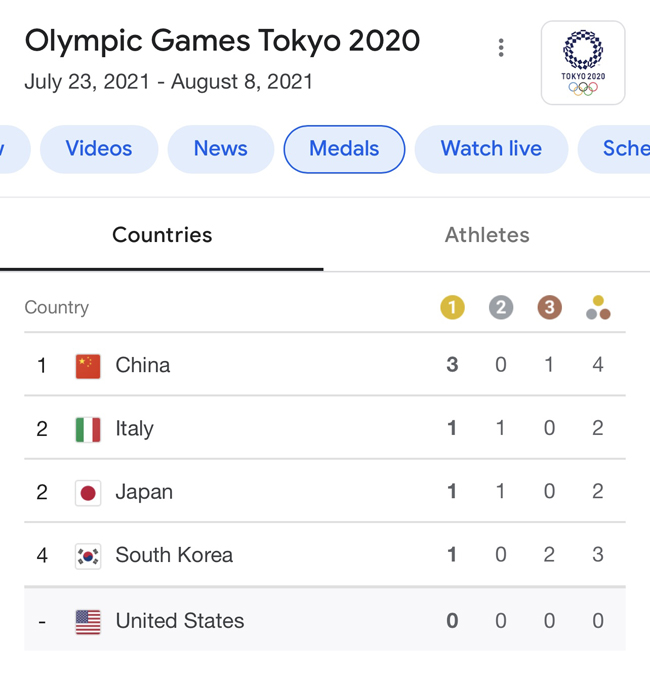Select the News chip
This screenshot has width=650, height=679.
coord(221,149)
